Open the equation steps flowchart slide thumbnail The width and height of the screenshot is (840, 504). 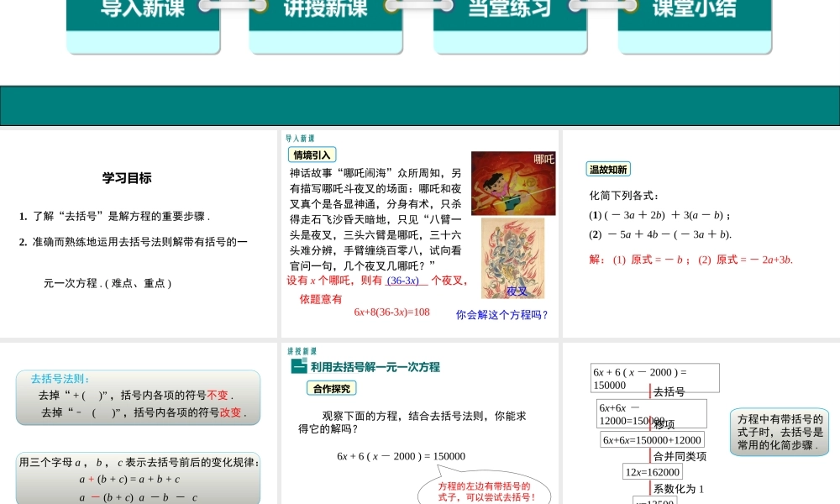pos(701,423)
